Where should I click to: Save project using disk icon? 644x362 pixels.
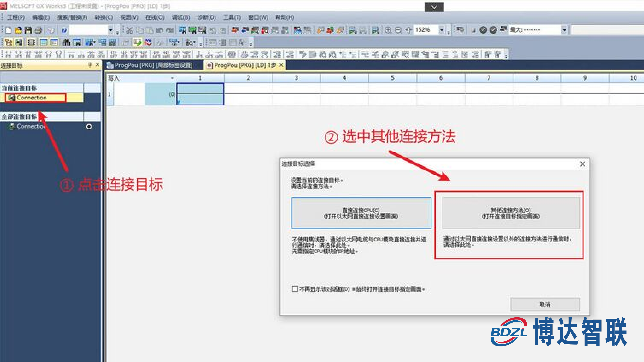(x=28, y=30)
